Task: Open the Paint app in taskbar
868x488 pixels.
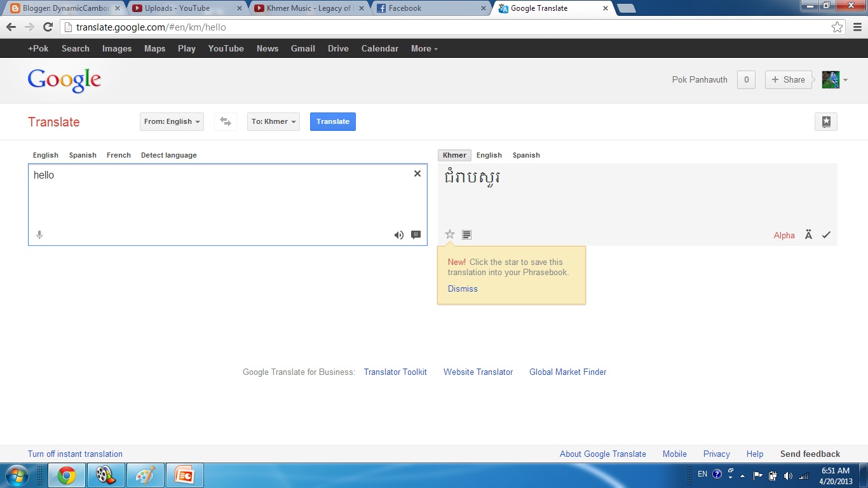Action: coord(146,475)
